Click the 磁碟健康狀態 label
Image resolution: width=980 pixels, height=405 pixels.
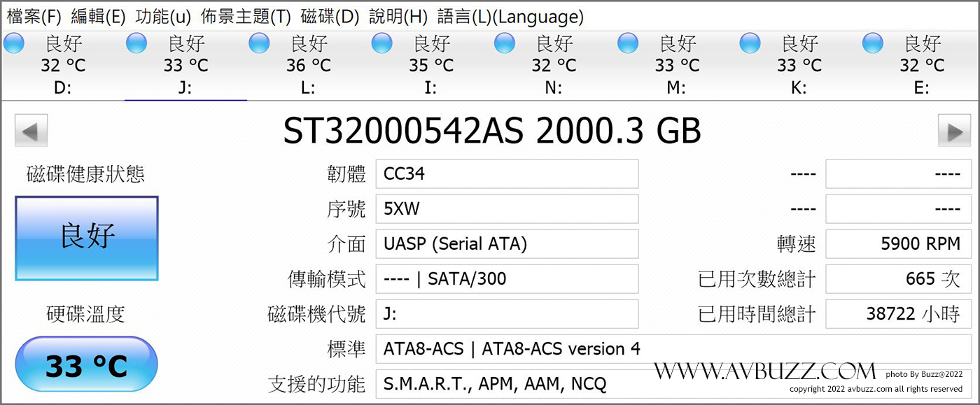click(x=85, y=174)
